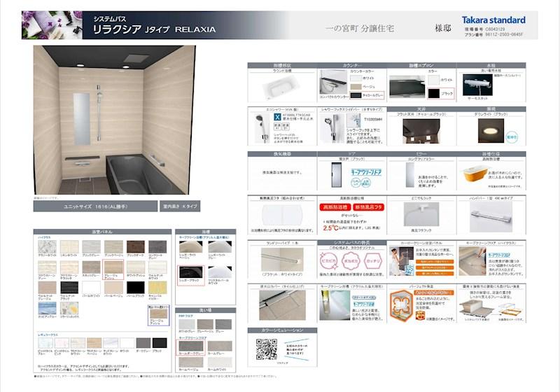Select the チャコールグレー counter color swatch
The image size is (560, 392).
356,95
